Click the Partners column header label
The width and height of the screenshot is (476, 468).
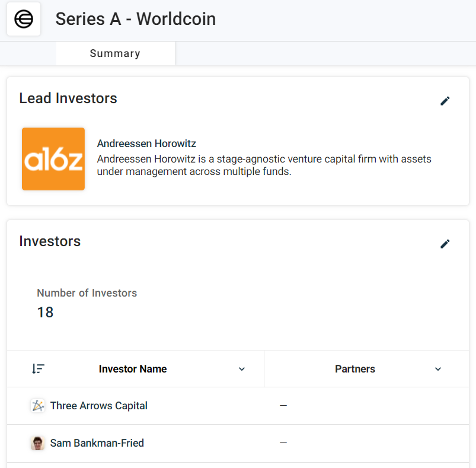pos(355,369)
